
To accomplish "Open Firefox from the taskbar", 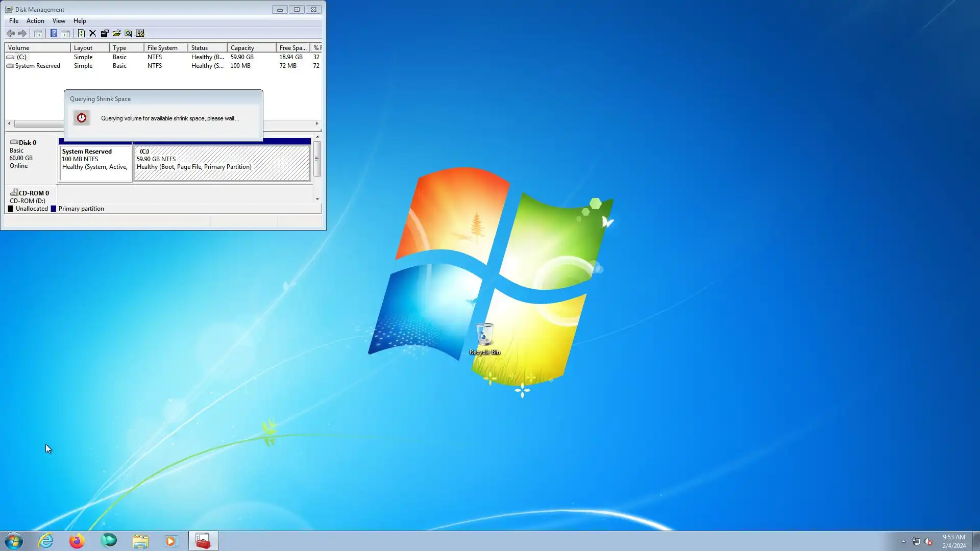I will pos(77,541).
